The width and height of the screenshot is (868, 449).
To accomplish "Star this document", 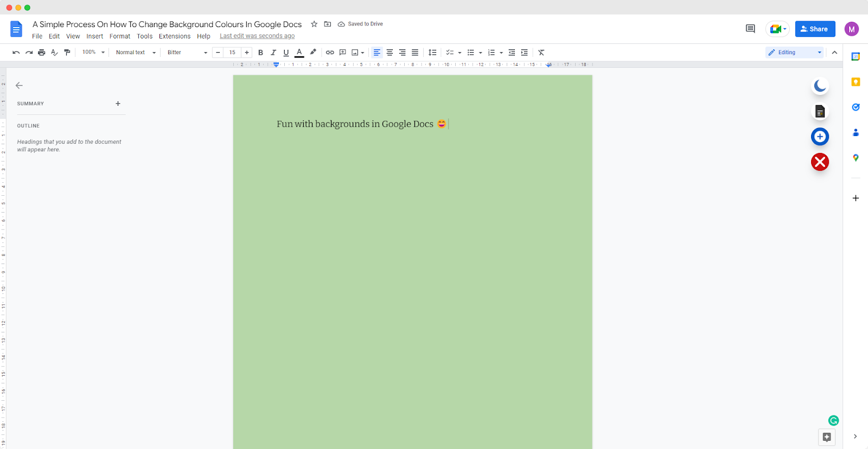I will (x=314, y=24).
